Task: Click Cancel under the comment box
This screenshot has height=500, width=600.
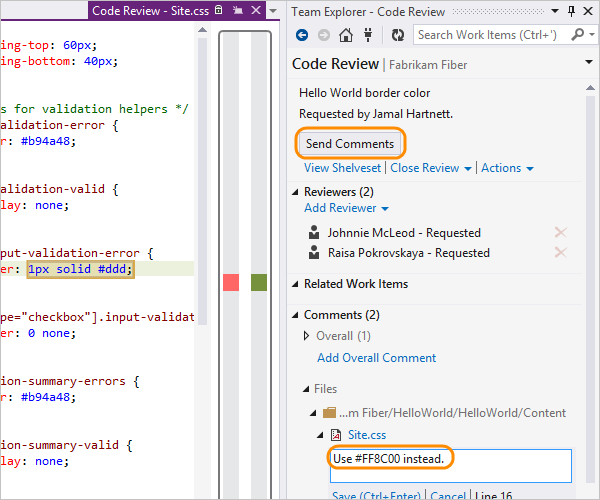Action: pyautogui.click(x=448, y=495)
